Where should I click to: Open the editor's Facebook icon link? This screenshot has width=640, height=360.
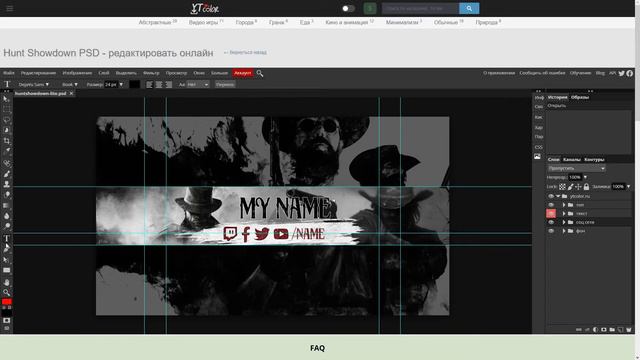pyautogui.click(x=630, y=73)
